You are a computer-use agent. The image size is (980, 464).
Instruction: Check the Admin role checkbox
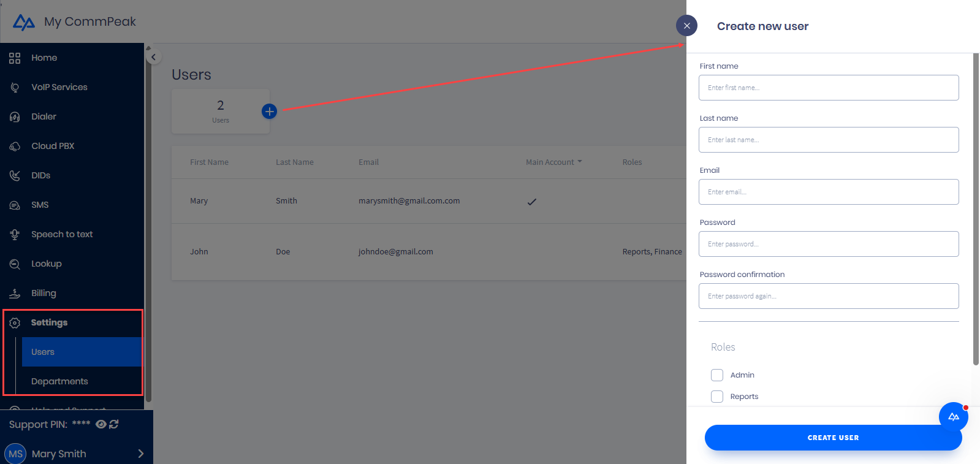coord(717,375)
